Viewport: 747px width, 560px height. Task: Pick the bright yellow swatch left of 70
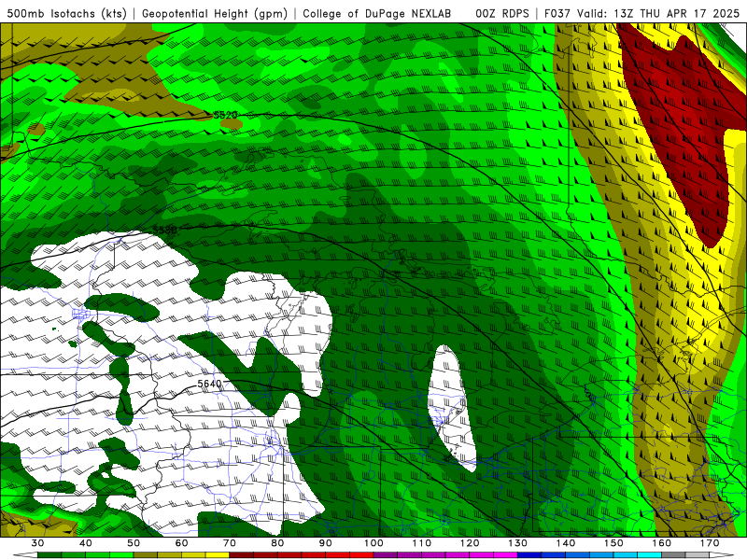coord(218,555)
